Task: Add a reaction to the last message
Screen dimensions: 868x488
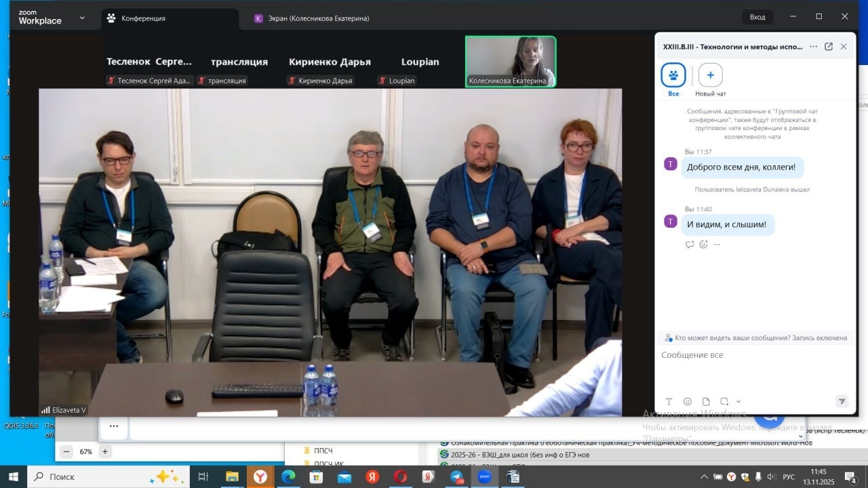Action: click(x=703, y=245)
